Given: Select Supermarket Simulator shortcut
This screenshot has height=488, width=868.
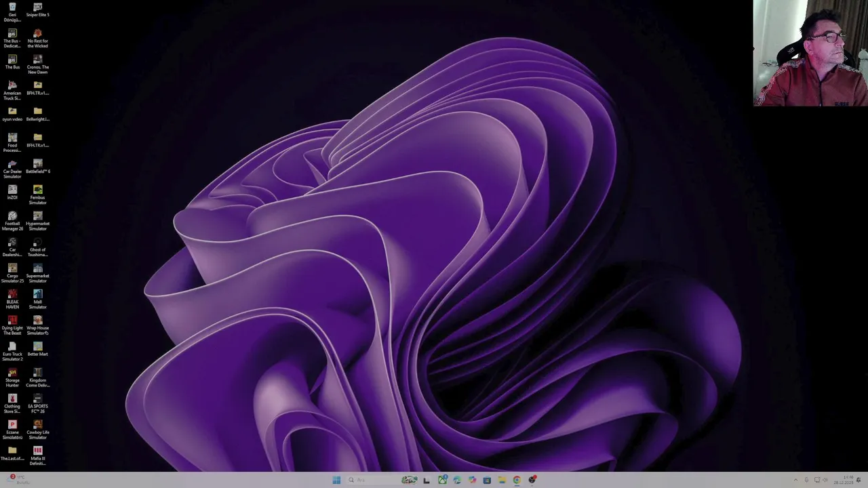Looking at the screenshot, I should click(37, 273).
